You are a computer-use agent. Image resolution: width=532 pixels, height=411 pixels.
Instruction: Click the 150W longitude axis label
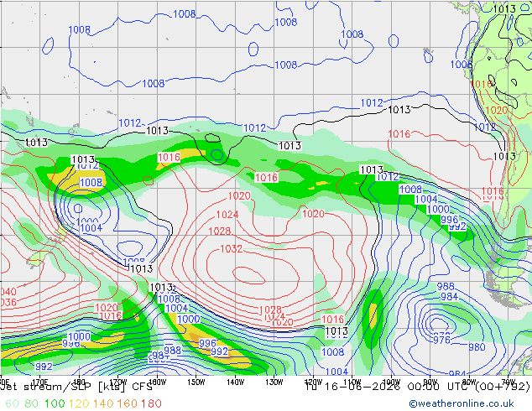coord(196,382)
